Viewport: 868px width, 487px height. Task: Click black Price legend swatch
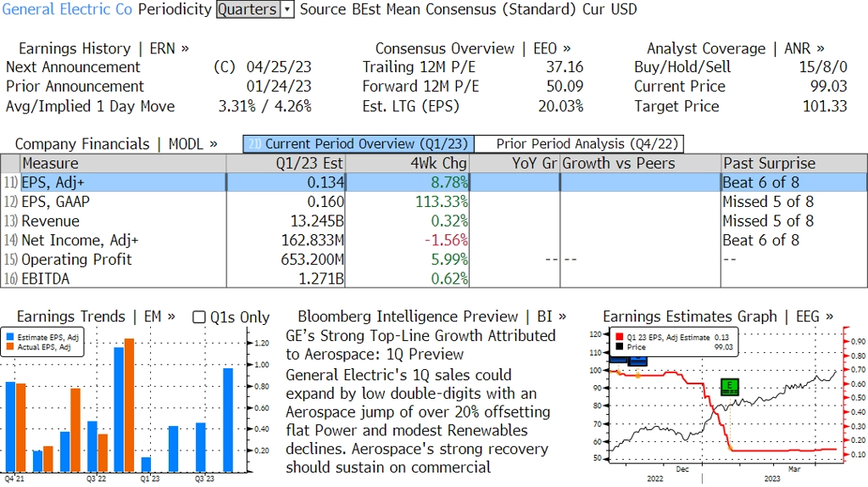(620, 347)
